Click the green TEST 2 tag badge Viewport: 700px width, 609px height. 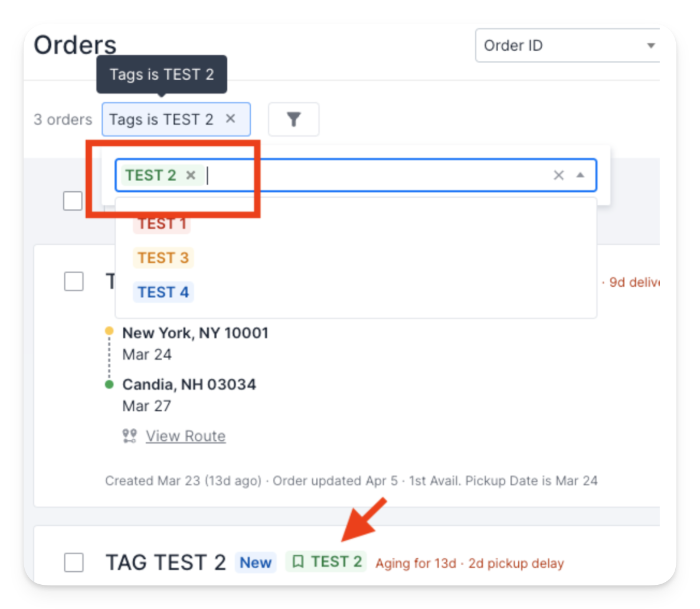pos(326,562)
